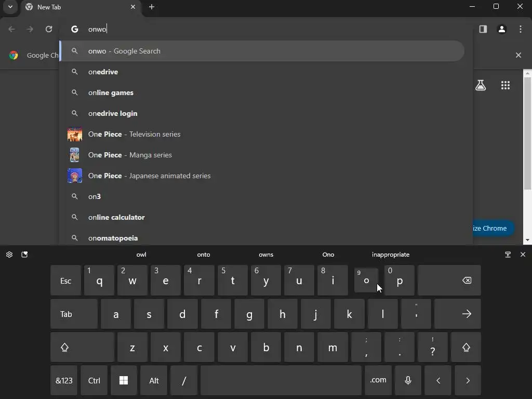Tap the m key

(333, 347)
